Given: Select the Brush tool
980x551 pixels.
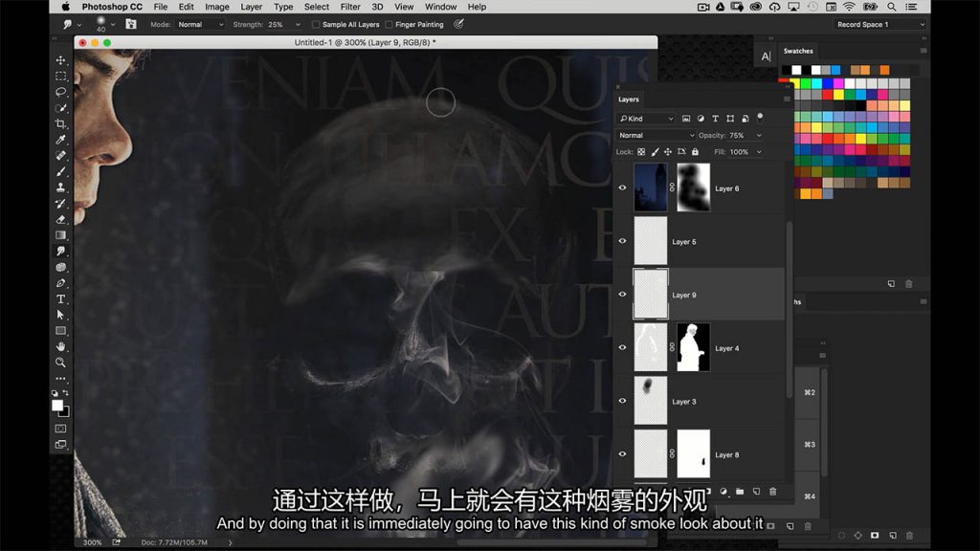Looking at the screenshot, I should [x=60, y=172].
